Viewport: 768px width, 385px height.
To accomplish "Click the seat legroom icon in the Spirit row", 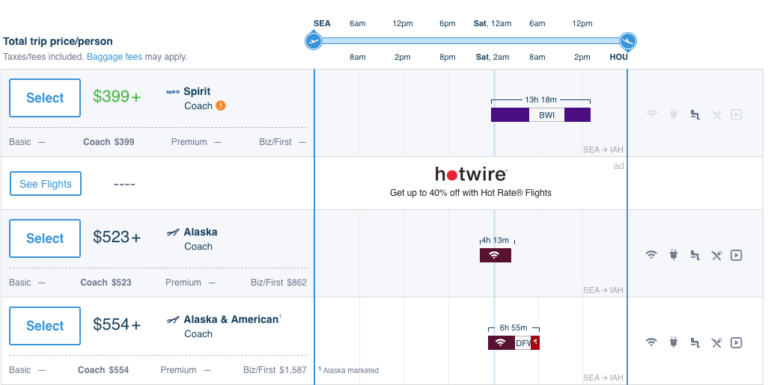I will tap(695, 115).
